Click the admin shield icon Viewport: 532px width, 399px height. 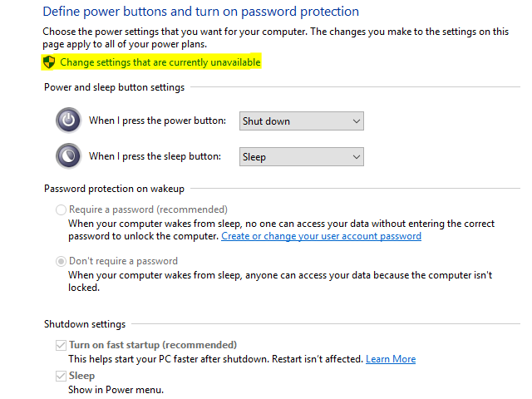point(48,62)
